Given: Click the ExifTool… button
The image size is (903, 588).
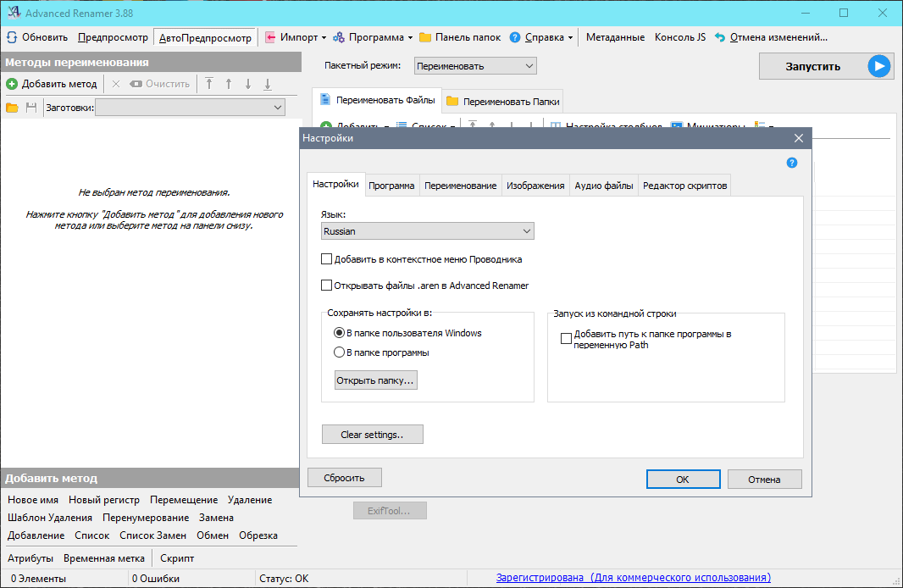Looking at the screenshot, I should click(390, 511).
